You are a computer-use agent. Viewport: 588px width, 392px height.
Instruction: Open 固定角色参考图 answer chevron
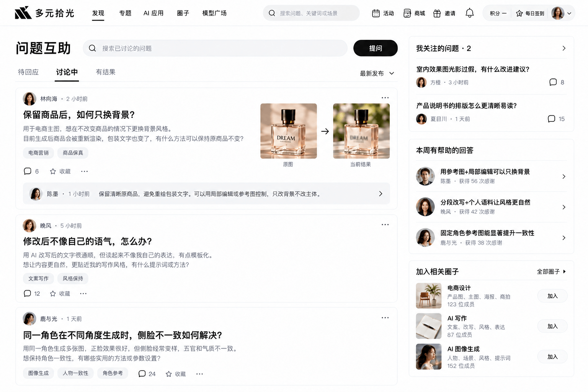point(563,238)
